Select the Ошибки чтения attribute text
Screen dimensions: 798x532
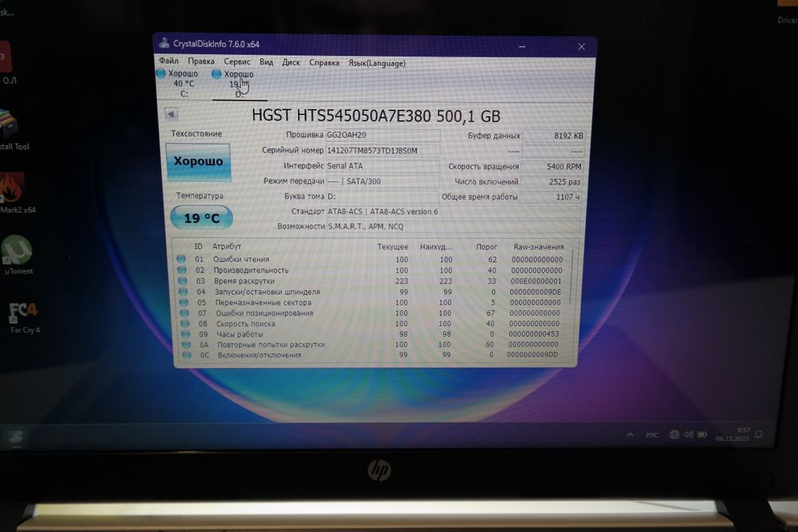pyautogui.click(x=241, y=259)
